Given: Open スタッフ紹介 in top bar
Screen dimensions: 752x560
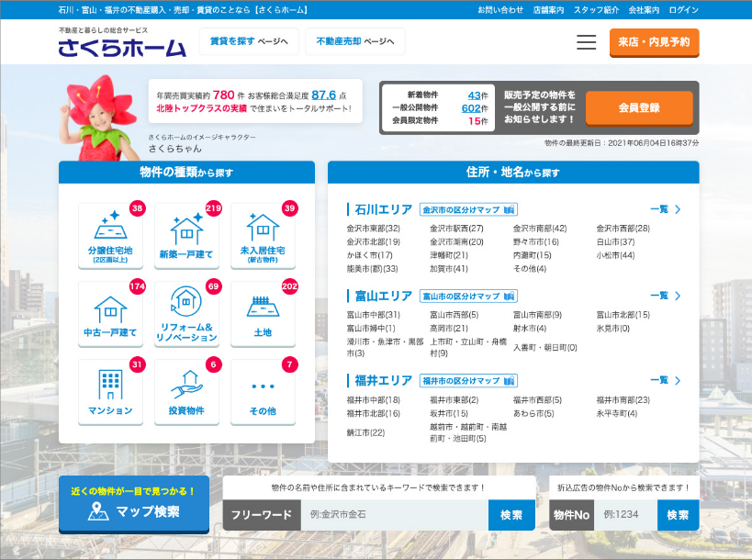Looking at the screenshot, I should coord(596,9).
